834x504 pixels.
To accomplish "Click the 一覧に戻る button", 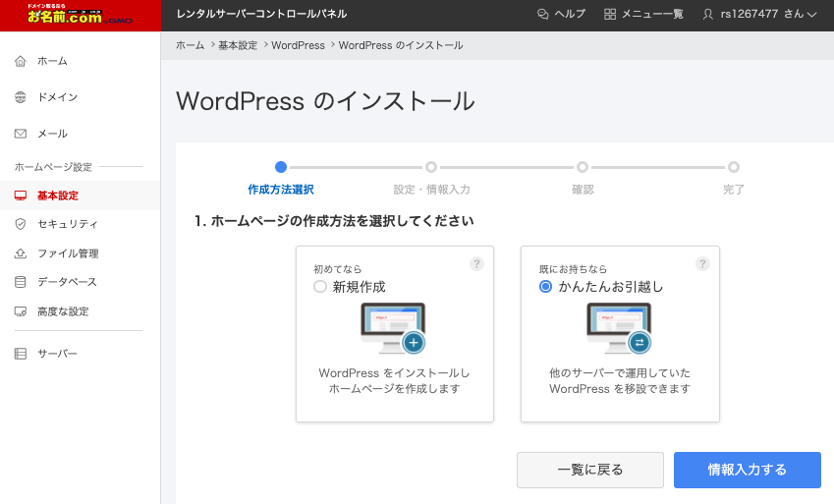I will [589, 470].
